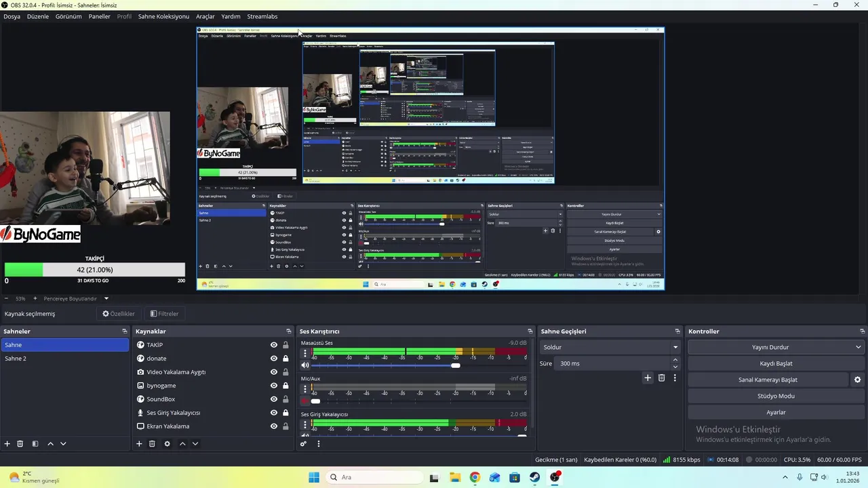Click the Kaydı Başlat button
Viewport: 868px width, 488px height.
coord(776,363)
